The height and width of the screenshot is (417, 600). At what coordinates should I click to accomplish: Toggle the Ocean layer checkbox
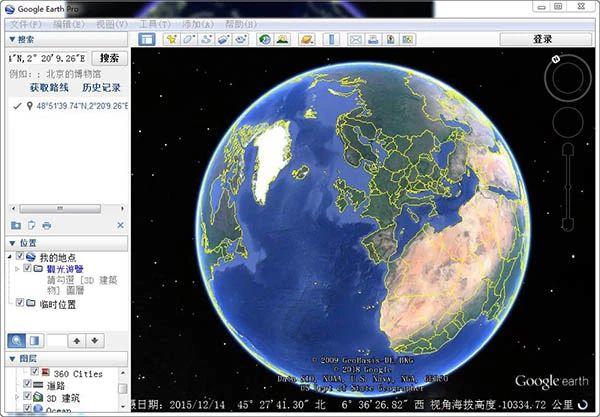coord(27,408)
